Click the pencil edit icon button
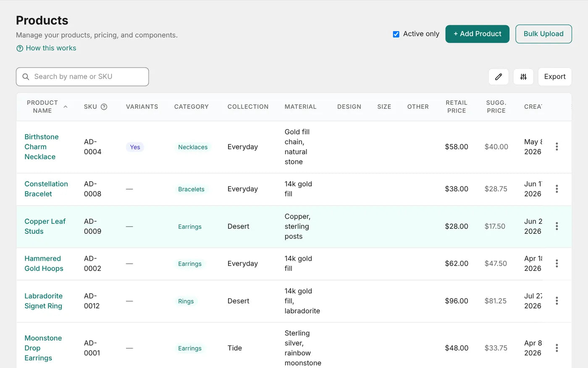The height and width of the screenshot is (368, 588). click(x=499, y=77)
